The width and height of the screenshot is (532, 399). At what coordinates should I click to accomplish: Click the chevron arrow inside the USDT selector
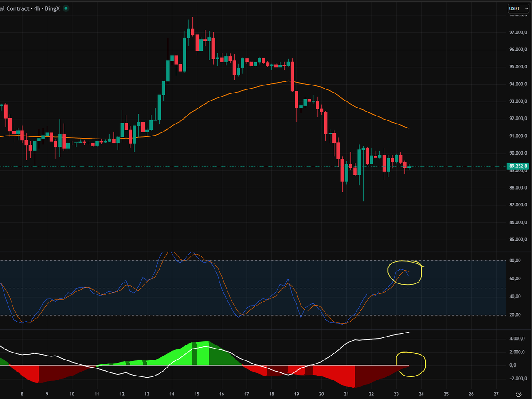(x=527, y=8)
